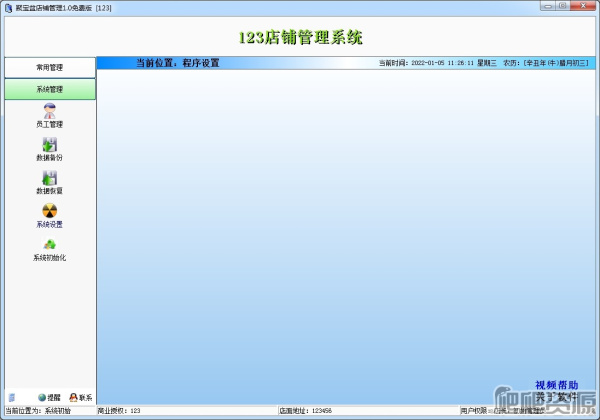Click the QQ penguin 联系 contact icon
Viewport: 600px width, 420px height.
point(81,398)
